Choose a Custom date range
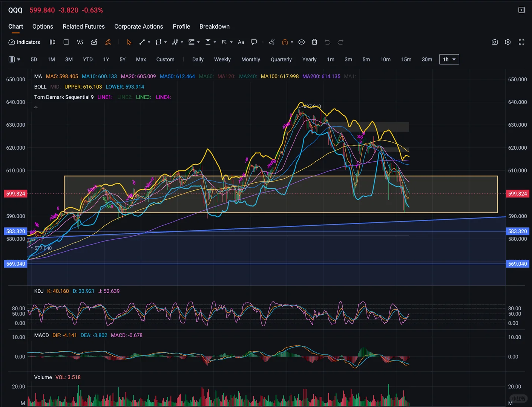The image size is (532, 407). pos(166,60)
